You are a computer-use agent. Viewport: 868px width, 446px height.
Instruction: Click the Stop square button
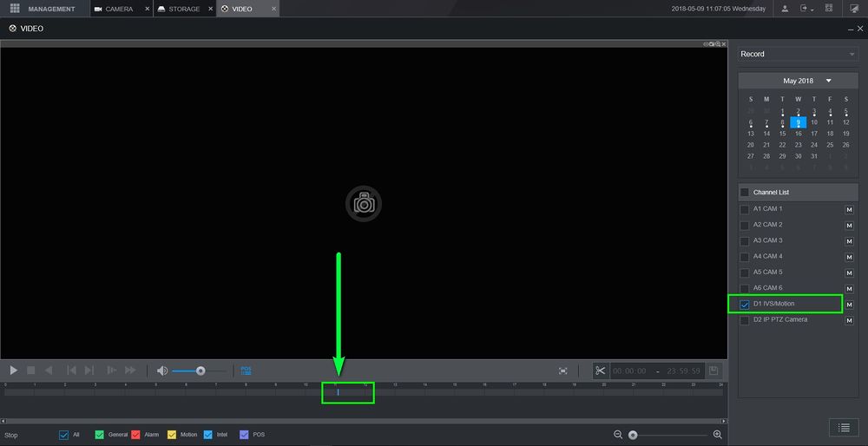[x=31, y=371]
